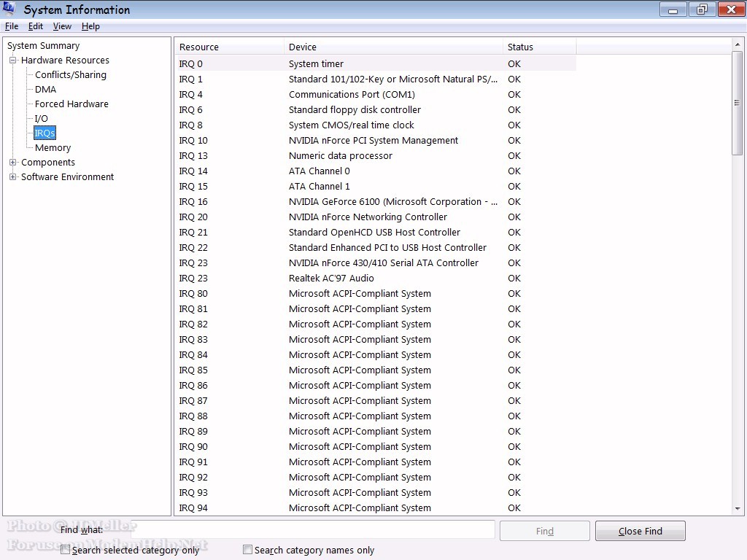Viewport: 747px width, 560px height.
Task: Select System CMOS/real time clock row
Action: 376,125
